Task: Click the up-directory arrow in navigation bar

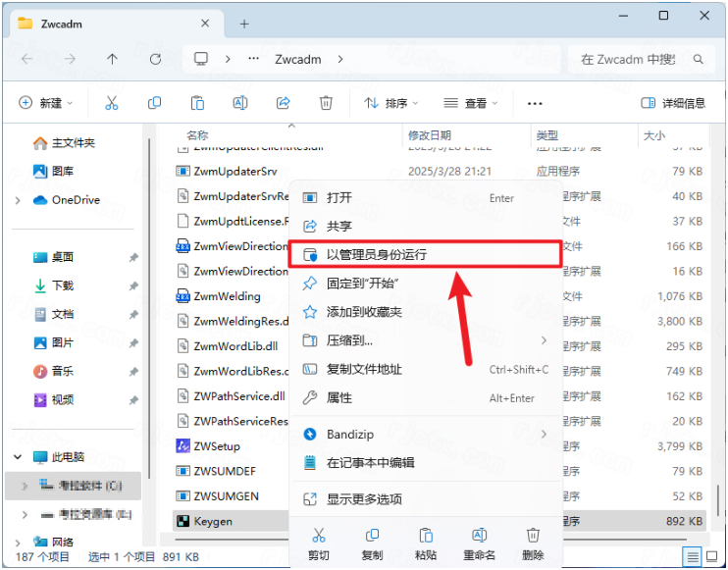Action: [112, 60]
